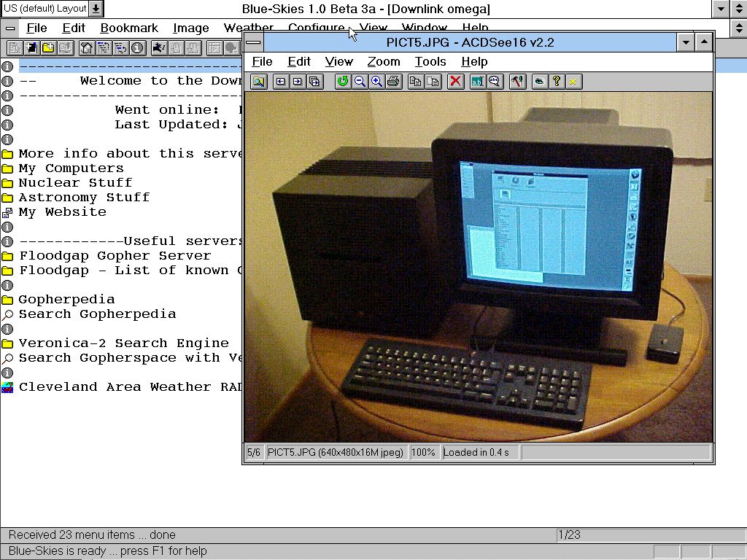Open the Zoom menu in ACDSee
747x560 pixels.
pos(383,62)
